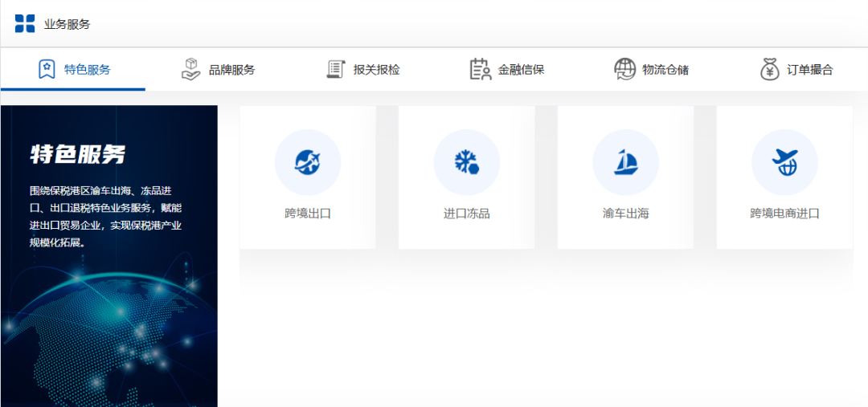The height and width of the screenshot is (407, 868).
Task: Switch to the 订单撮合 tab
Action: (x=796, y=70)
